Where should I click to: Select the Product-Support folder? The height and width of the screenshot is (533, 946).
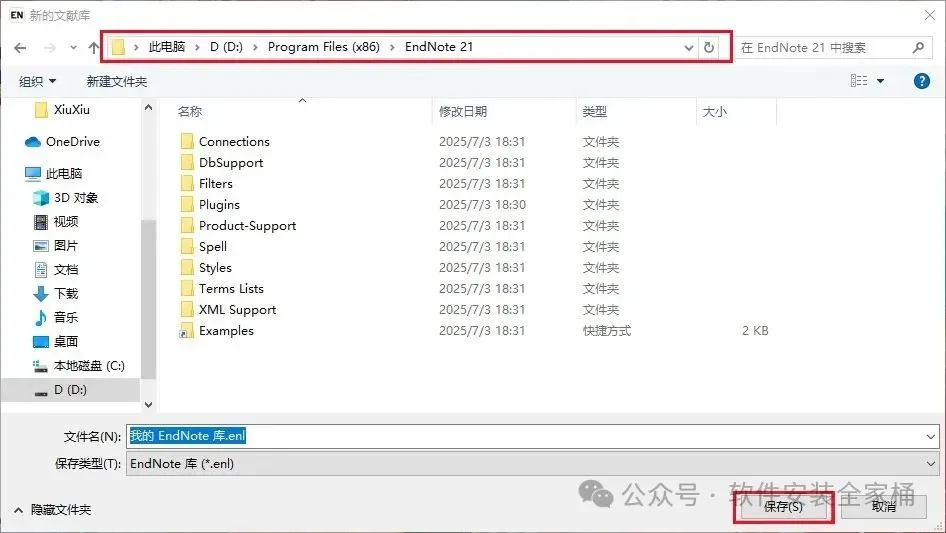pyautogui.click(x=247, y=225)
